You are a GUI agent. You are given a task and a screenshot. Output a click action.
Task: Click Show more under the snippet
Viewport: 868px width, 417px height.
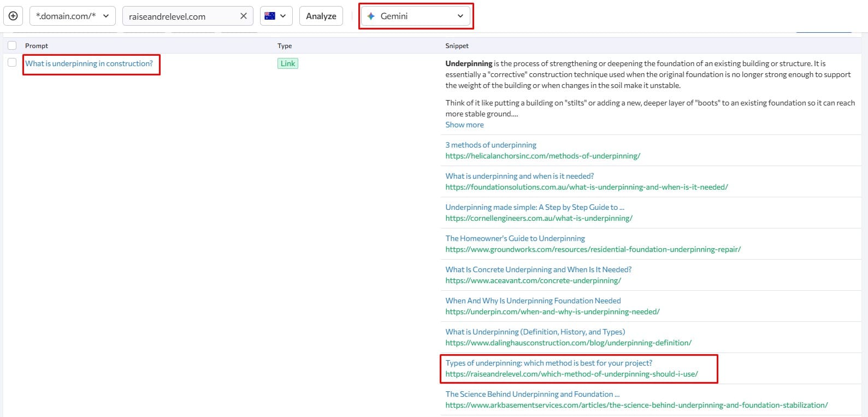[x=464, y=125]
